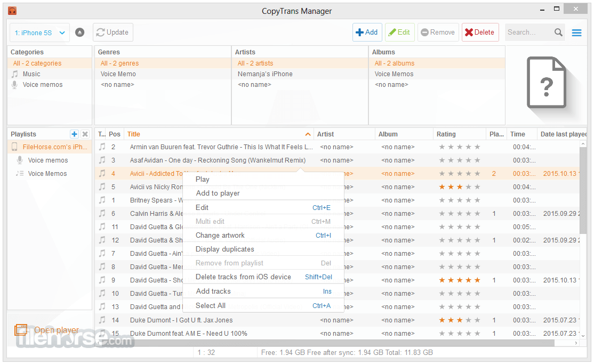The height and width of the screenshot is (364, 594).
Task: Choose Add to player menu entry
Action: point(263,193)
